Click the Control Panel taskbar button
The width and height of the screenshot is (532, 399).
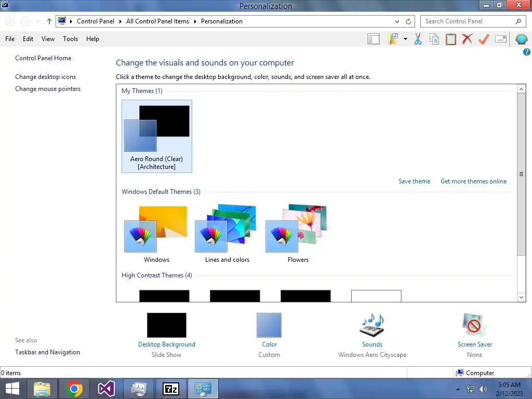(x=203, y=389)
